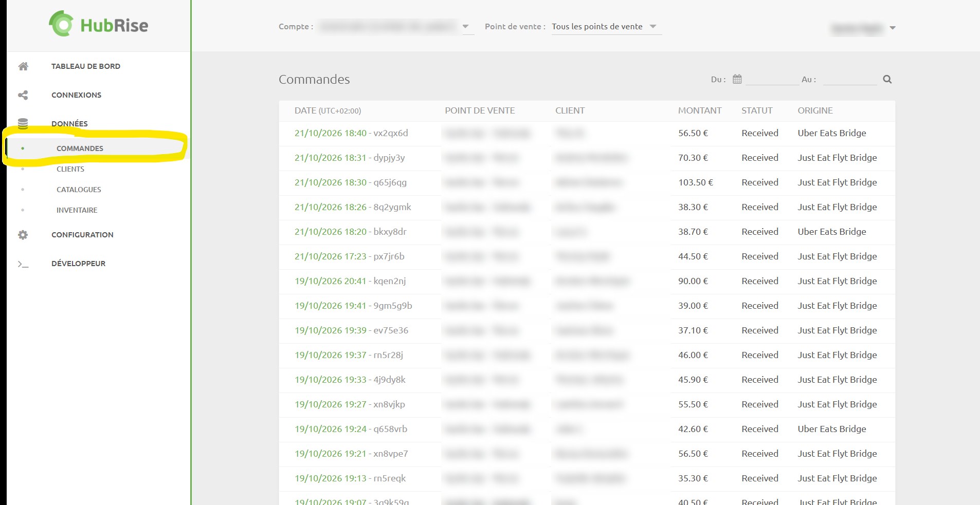Click the search magnifier icon
This screenshot has height=505, width=980.
[887, 79]
